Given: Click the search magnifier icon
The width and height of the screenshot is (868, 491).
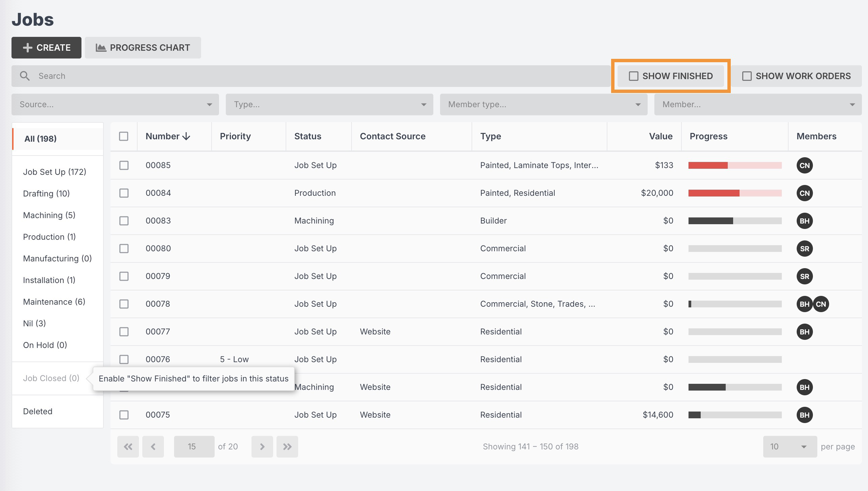Looking at the screenshot, I should click(25, 76).
